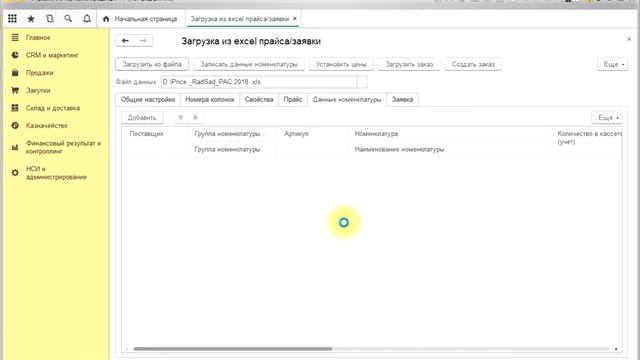Go forward with the right arrow
Viewport: 640px width, 360px height.
click(143, 41)
